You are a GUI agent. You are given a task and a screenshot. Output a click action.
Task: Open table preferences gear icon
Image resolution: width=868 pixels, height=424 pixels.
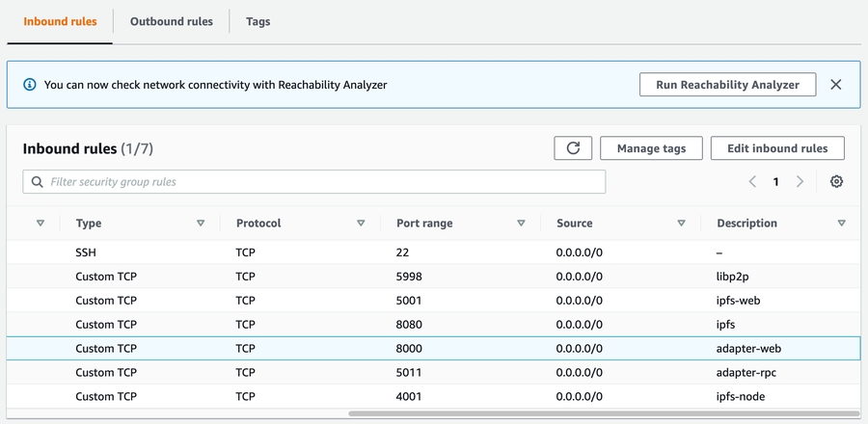click(836, 182)
